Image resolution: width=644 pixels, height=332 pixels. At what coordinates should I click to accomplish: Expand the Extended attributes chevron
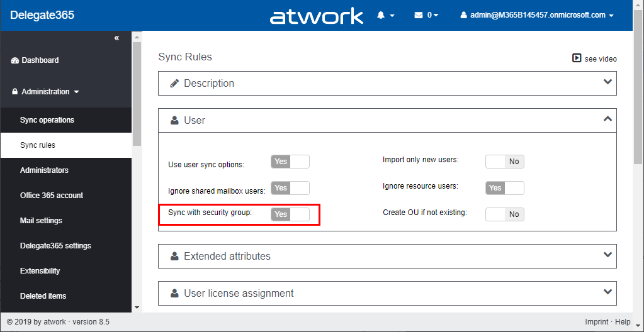click(x=608, y=255)
